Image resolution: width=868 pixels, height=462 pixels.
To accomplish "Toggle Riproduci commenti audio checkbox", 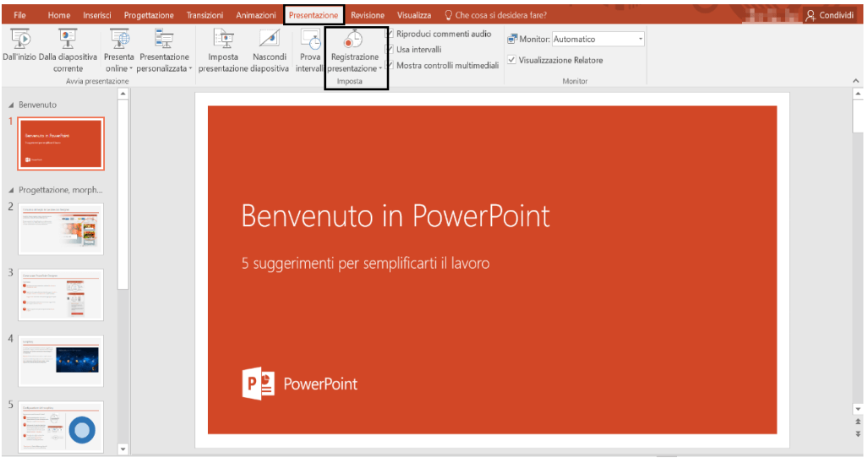I will pos(390,34).
